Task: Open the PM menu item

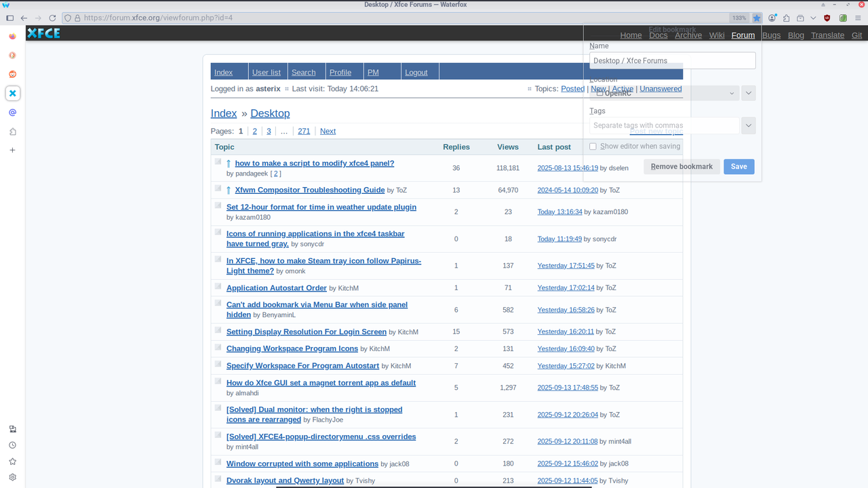Action: click(373, 73)
